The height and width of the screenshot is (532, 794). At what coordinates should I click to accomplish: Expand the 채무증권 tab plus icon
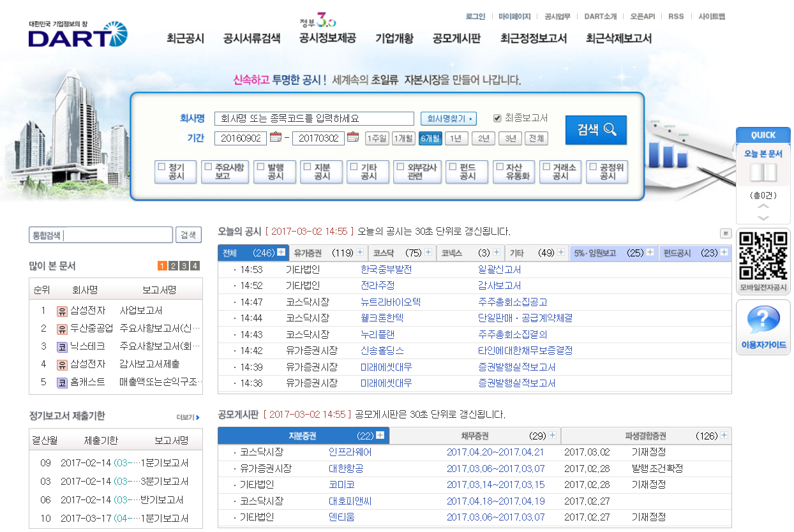[x=552, y=436]
